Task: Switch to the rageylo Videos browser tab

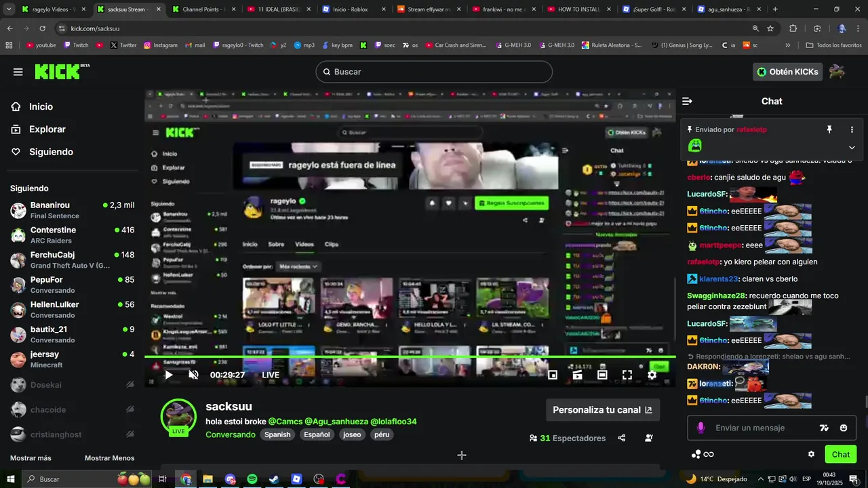Action: click(53, 9)
